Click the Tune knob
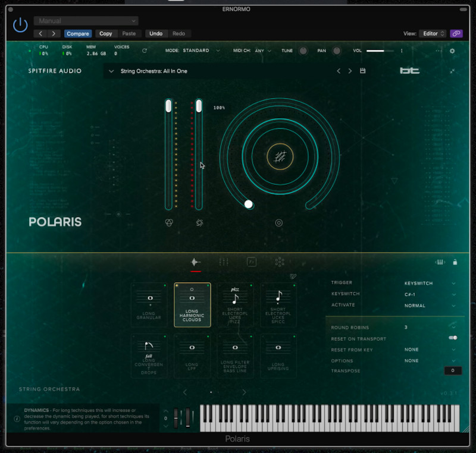The width and height of the screenshot is (476, 453). [303, 51]
